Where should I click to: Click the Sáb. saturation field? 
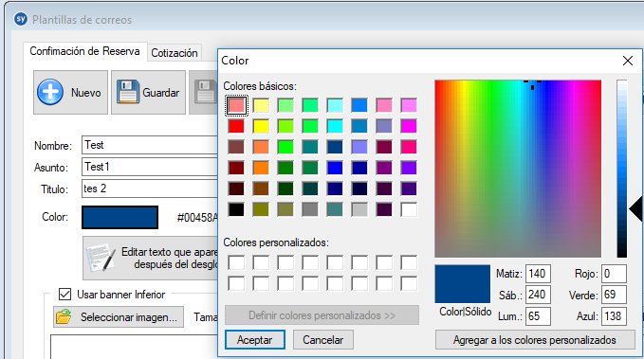[538, 295]
